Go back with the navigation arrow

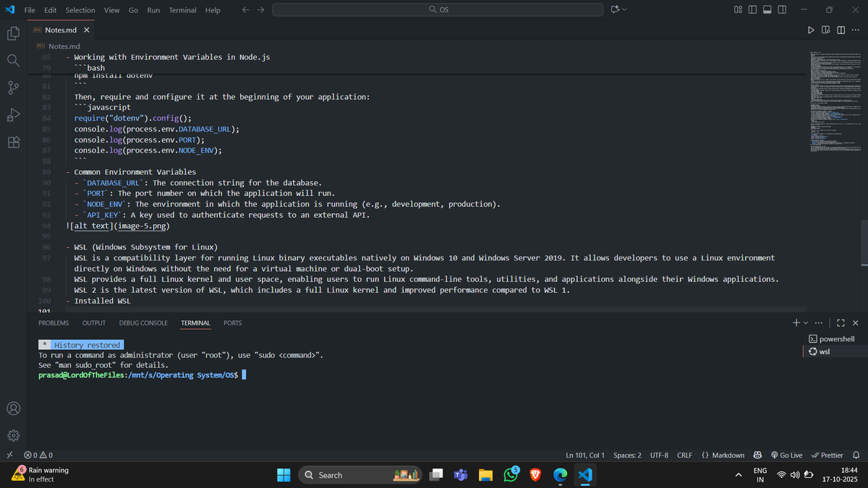coord(245,10)
